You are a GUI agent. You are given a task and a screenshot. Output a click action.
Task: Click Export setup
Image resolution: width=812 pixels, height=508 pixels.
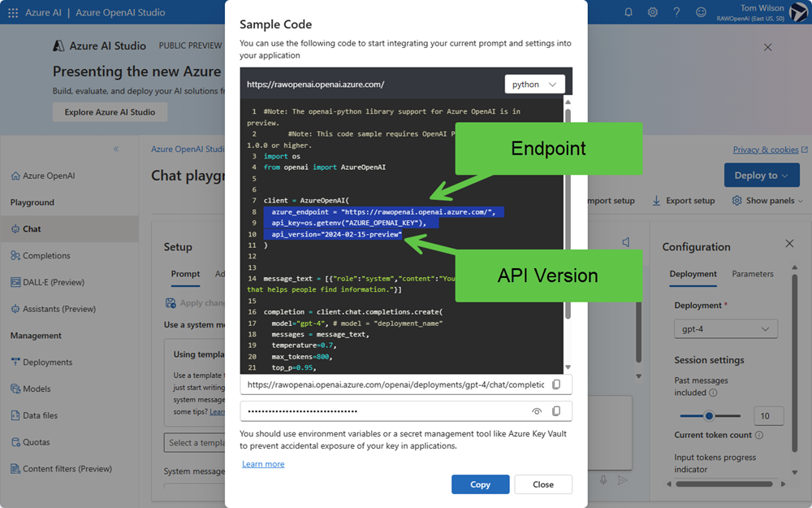coord(684,201)
